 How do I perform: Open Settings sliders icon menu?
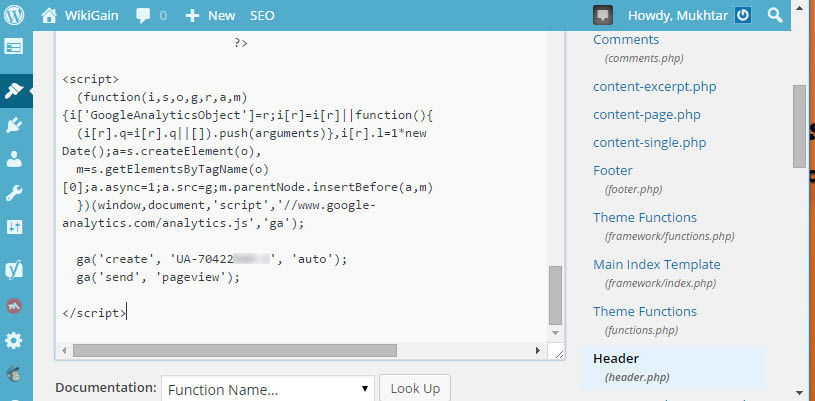click(x=14, y=227)
